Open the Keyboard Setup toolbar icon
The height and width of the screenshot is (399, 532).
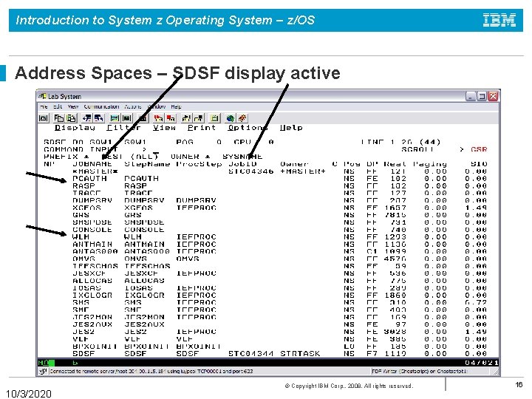[x=126, y=118]
